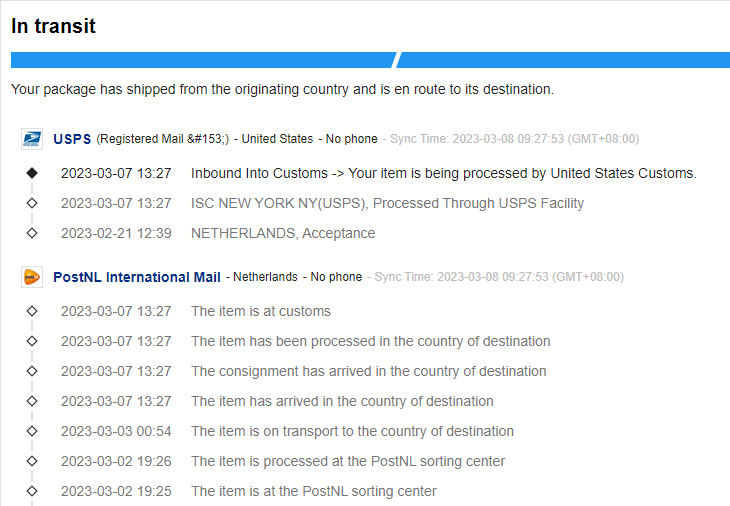Select the Inbound Into Customs event text
730x506 pixels.
click(x=443, y=173)
